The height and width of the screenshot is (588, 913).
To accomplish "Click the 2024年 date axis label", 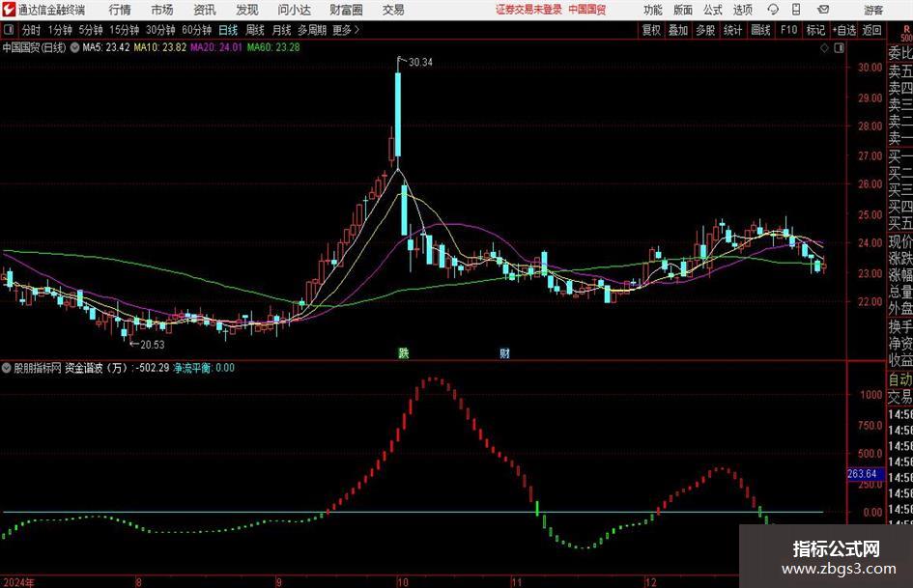I will tap(18, 582).
